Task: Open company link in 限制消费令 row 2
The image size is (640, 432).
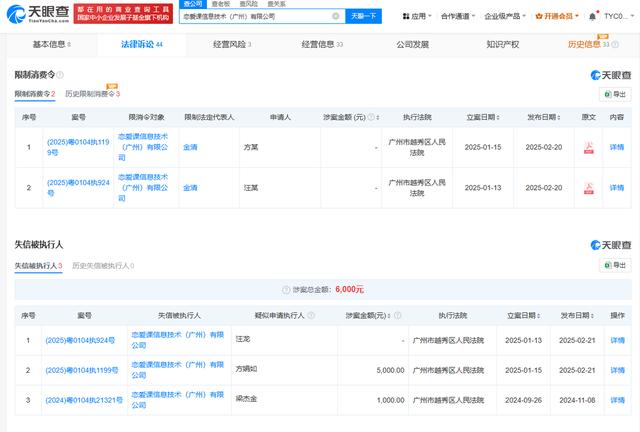Action: [143, 188]
